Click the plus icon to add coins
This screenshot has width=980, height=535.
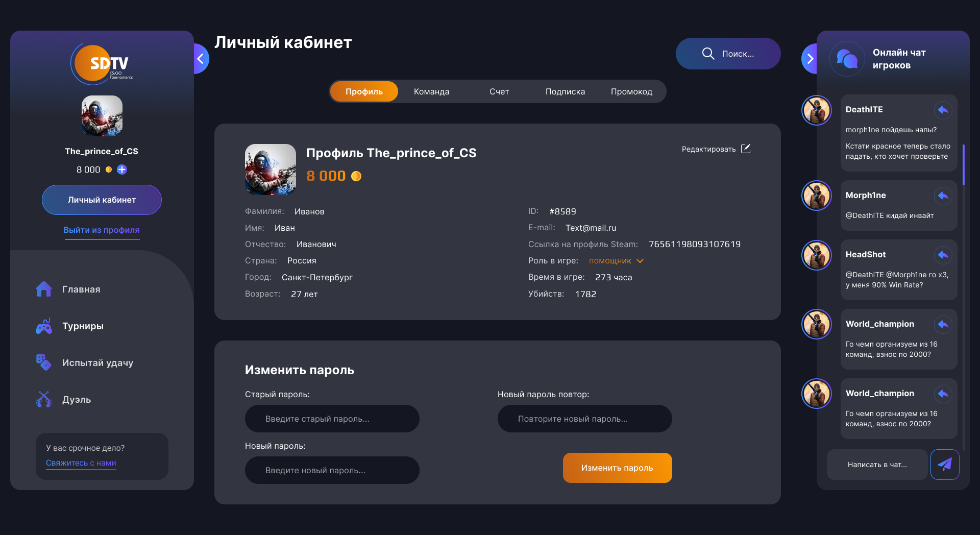click(x=122, y=169)
